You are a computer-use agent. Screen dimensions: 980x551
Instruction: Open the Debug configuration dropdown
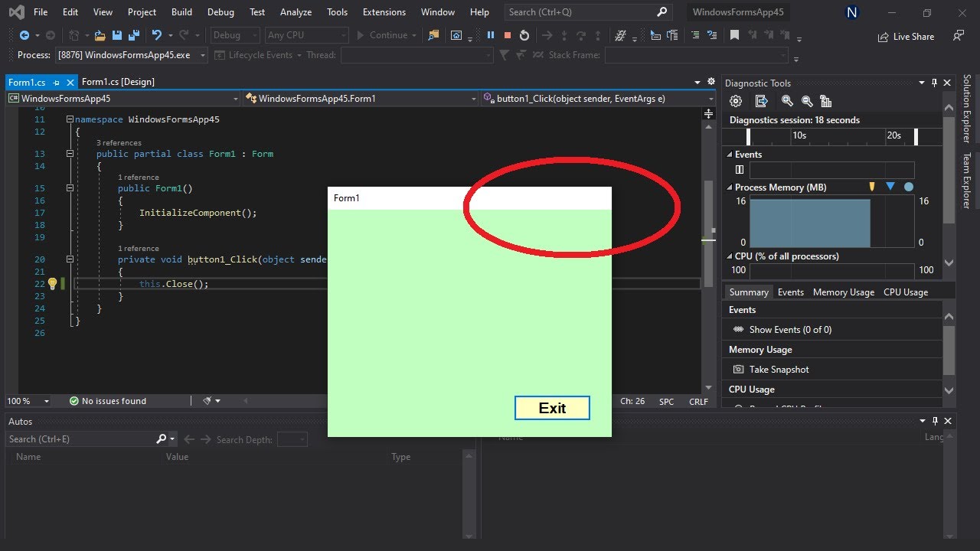tap(234, 35)
